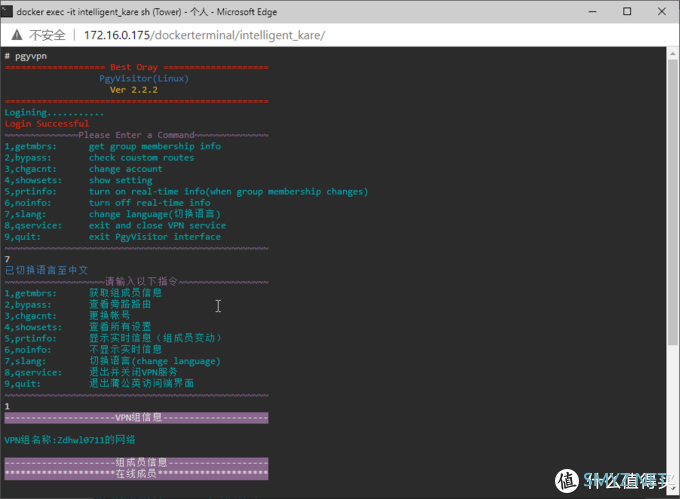
Task: Click the terminal app icon in title bar
Action: 7,11
